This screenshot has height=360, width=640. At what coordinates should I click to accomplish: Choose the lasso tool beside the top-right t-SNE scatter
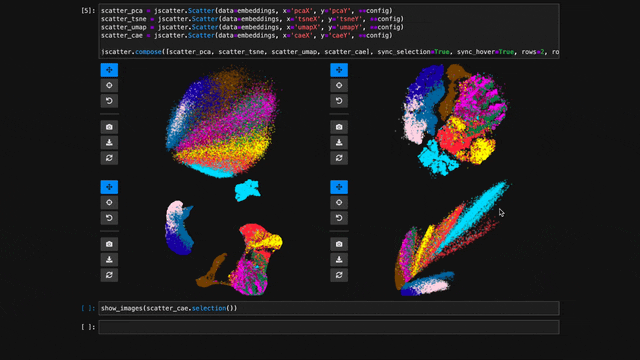pyautogui.click(x=339, y=85)
